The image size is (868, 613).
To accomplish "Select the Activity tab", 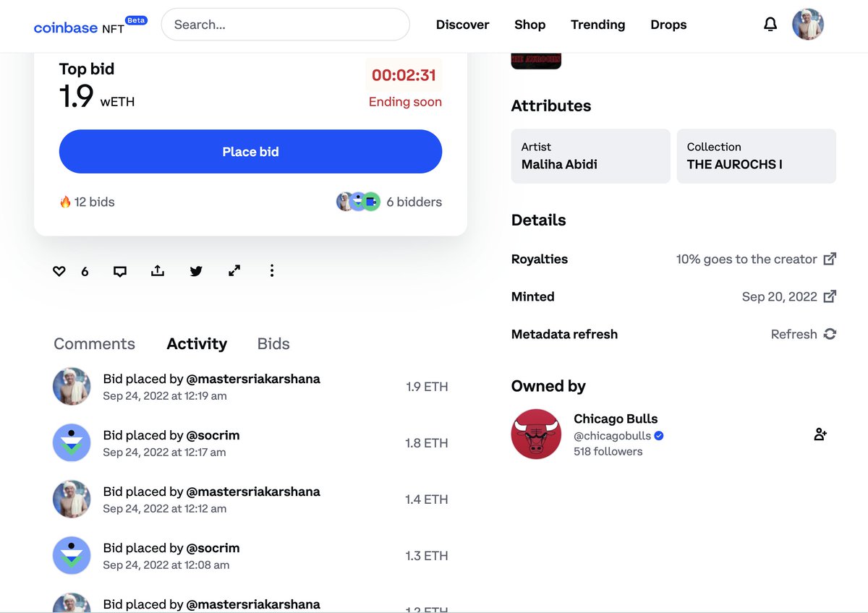I will coord(197,344).
